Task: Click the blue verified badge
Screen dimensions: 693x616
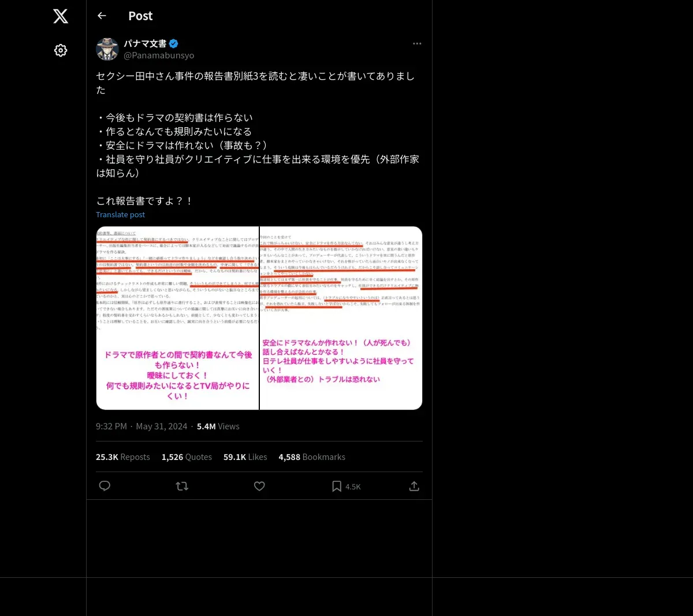Action: tap(174, 43)
